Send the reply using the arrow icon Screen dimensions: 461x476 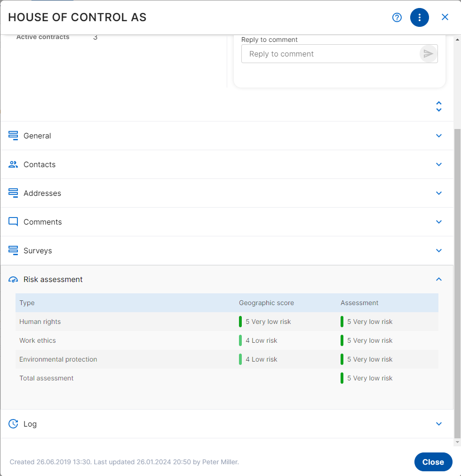pyautogui.click(x=428, y=54)
